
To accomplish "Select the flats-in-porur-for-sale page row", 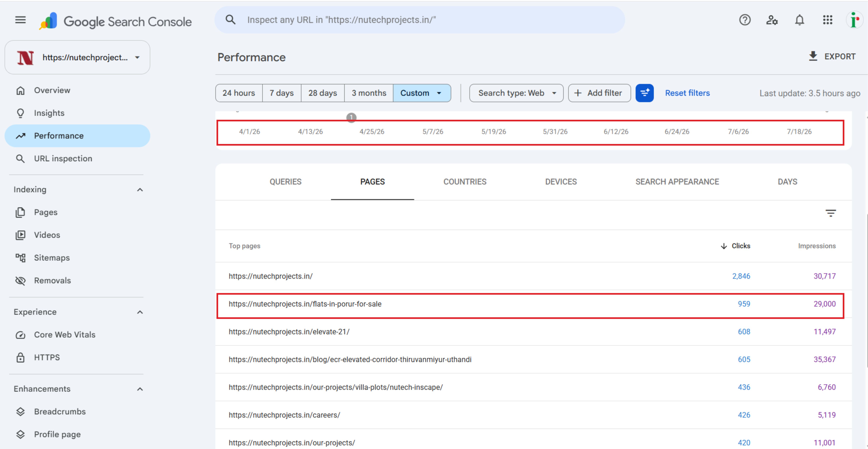I will pyautogui.click(x=533, y=304).
